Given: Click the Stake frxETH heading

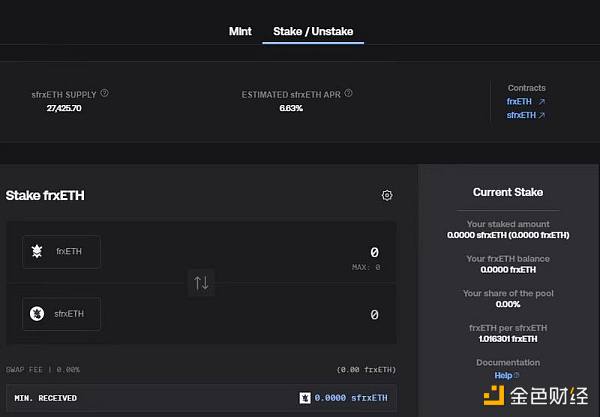Looking at the screenshot, I should [45, 195].
